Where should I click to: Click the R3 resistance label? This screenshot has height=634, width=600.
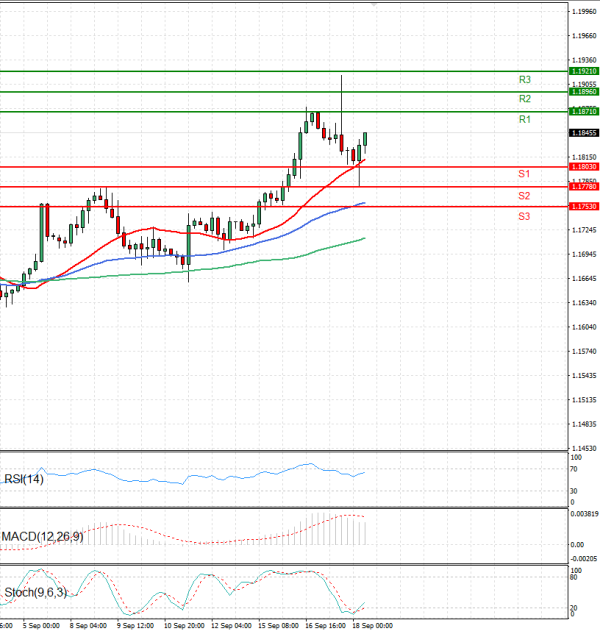pos(524,80)
